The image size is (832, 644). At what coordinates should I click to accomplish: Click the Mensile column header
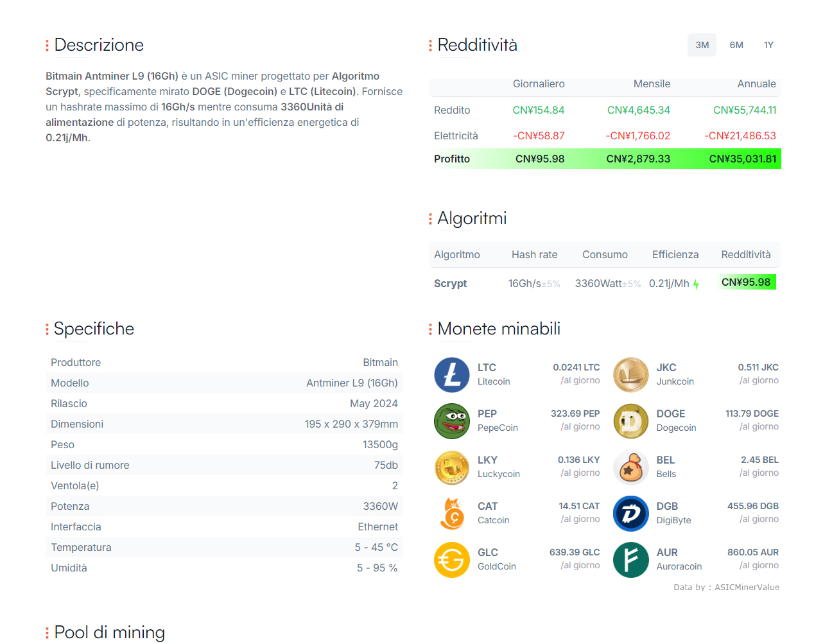[652, 83]
